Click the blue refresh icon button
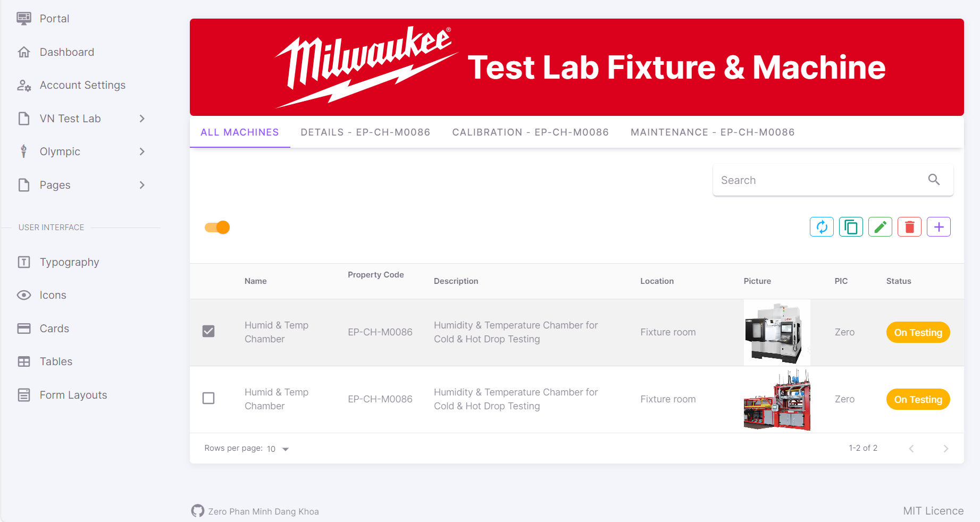This screenshot has width=980, height=522. 822,227
